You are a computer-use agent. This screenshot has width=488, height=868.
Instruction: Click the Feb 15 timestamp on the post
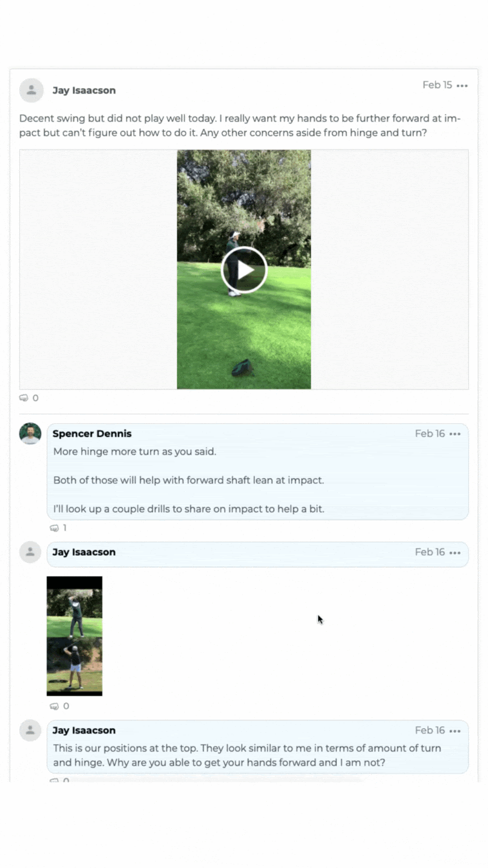(x=437, y=85)
